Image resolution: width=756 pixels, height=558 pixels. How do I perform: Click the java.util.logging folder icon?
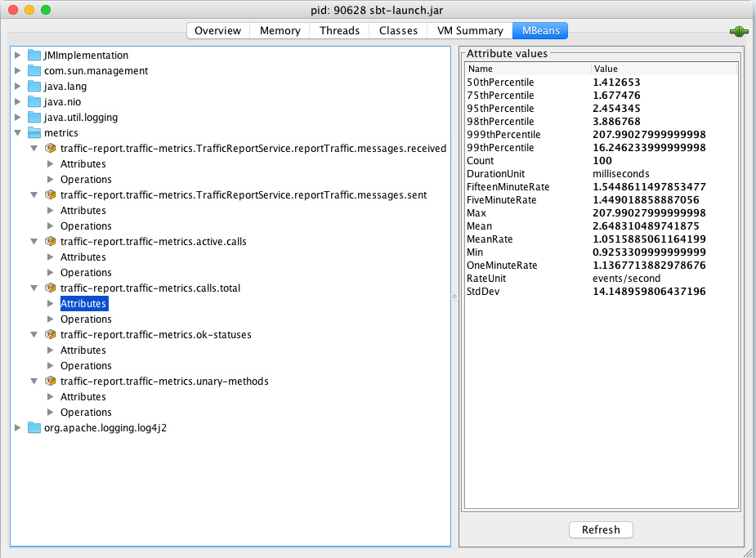pyautogui.click(x=34, y=117)
